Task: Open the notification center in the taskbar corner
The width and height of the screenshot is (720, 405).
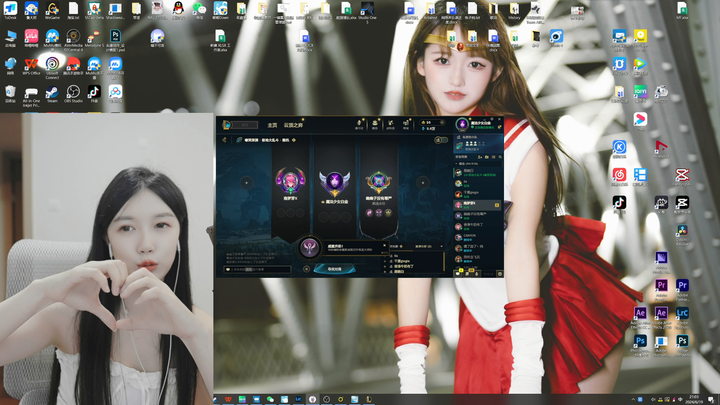Action: point(711,399)
